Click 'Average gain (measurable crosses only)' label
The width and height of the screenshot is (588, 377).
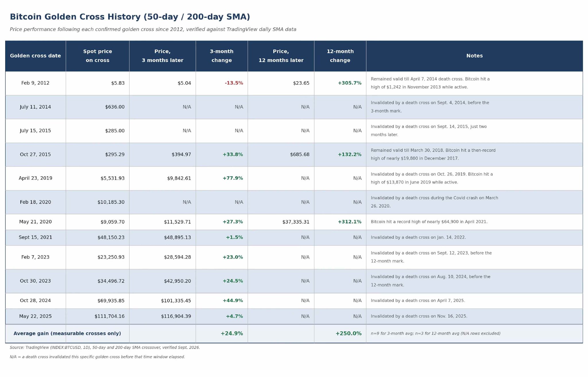pyautogui.click(x=67, y=334)
